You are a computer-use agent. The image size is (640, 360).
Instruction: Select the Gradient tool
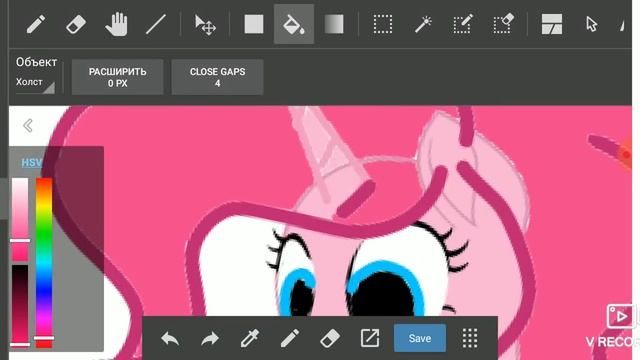(334, 24)
